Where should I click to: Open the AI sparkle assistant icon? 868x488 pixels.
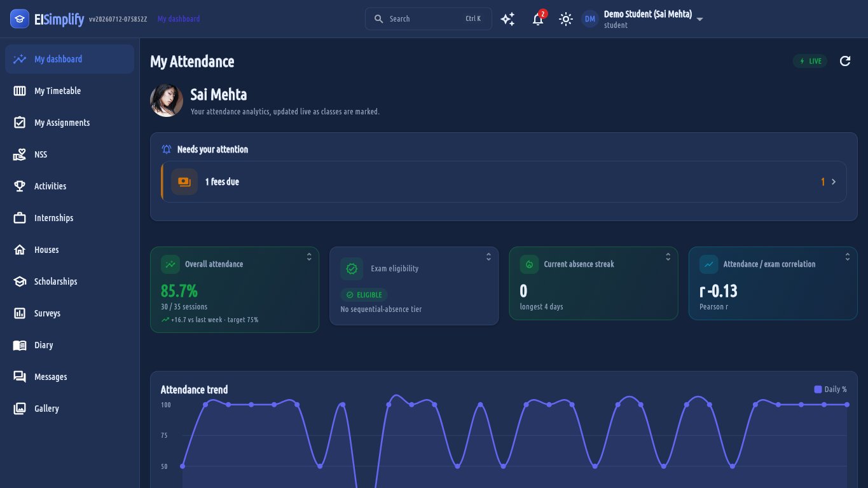[x=507, y=19]
